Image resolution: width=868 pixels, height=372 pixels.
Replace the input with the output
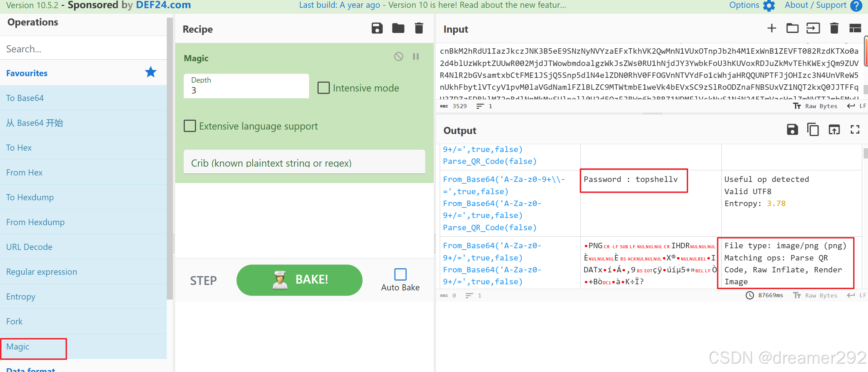pyautogui.click(x=834, y=130)
